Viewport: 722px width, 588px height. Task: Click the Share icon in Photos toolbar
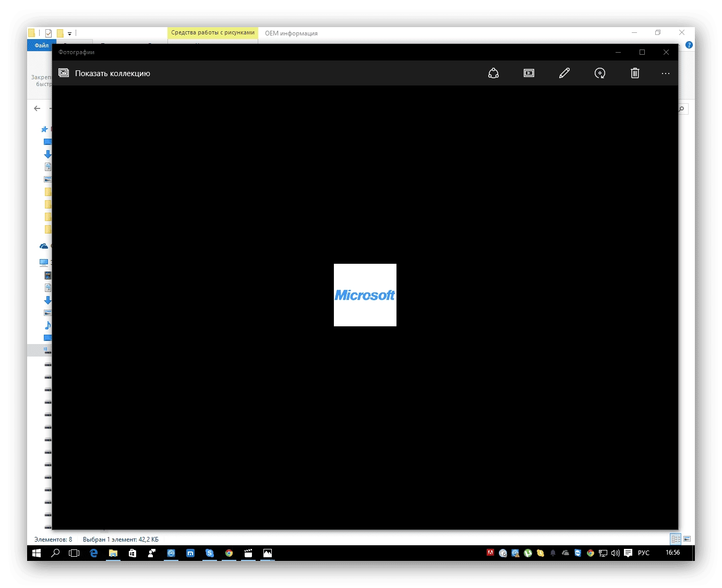[494, 73]
